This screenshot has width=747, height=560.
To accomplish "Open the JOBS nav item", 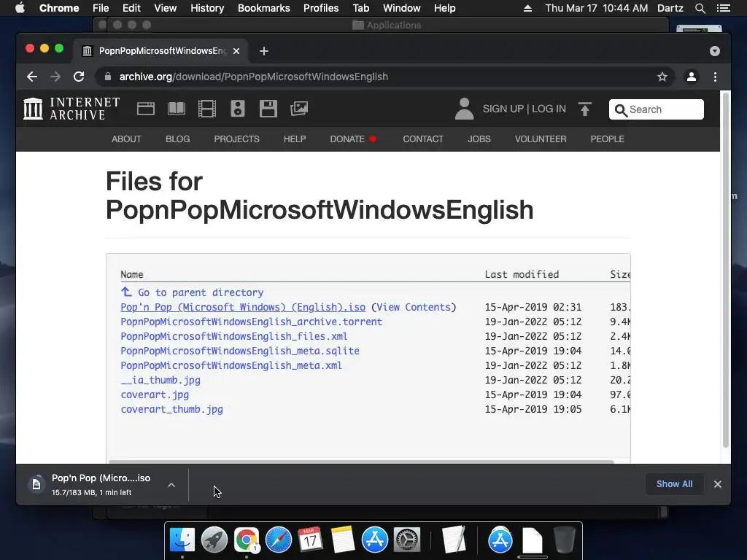I will (479, 139).
